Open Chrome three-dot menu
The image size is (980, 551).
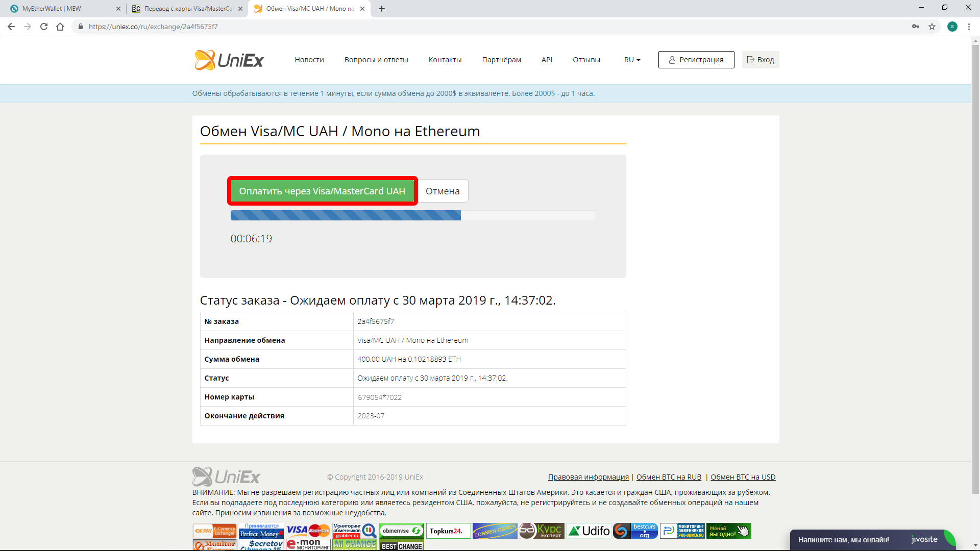(969, 27)
